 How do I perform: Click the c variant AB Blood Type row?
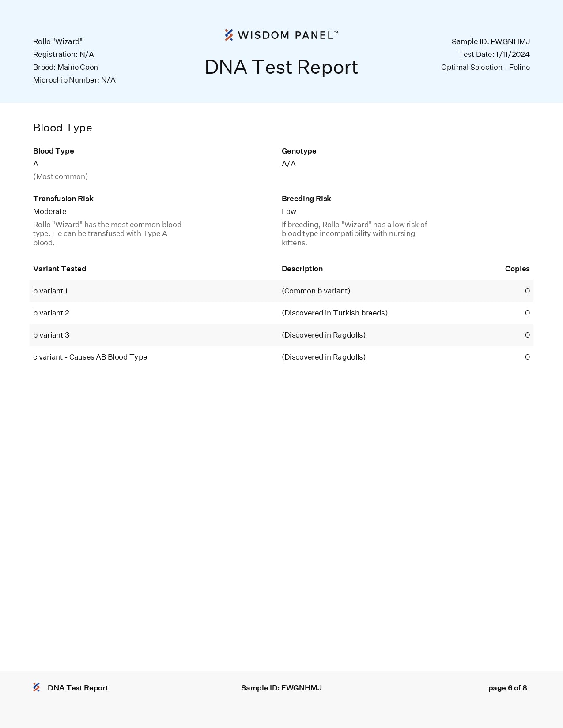[x=90, y=357]
